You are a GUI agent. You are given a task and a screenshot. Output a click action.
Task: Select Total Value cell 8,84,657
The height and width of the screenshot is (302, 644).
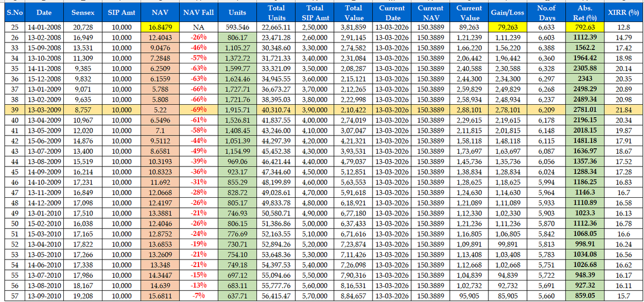tap(354, 295)
